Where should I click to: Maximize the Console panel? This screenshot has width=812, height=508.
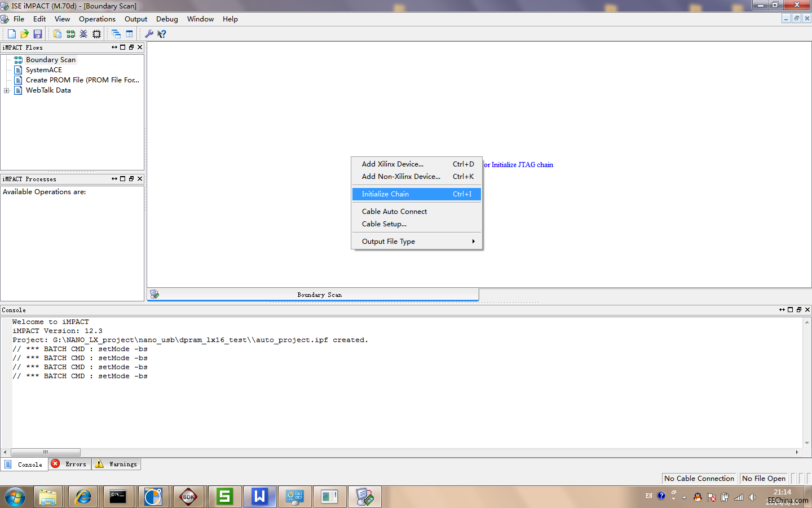(791, 310)
